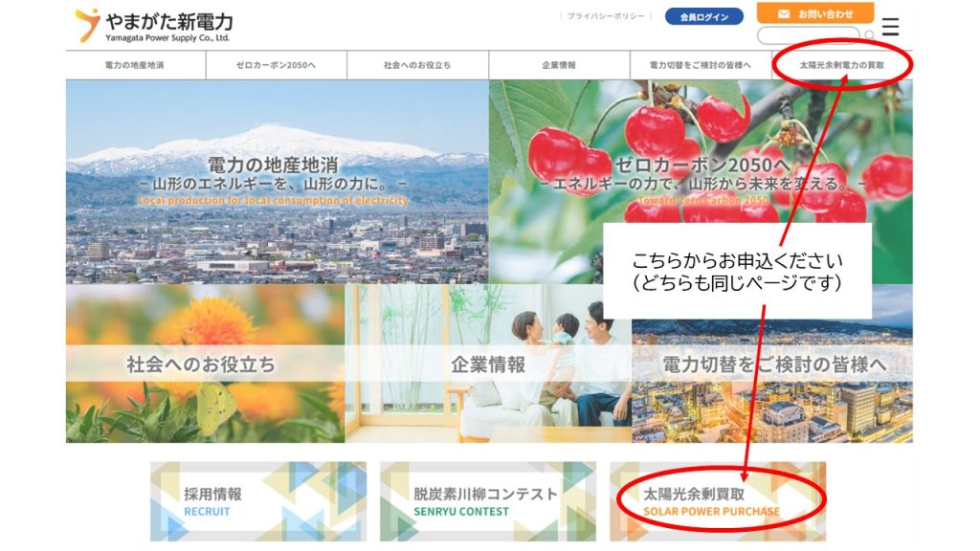Select ゼロカーボン2050へ in navigation bar
Viewport: 980px width, 551px height.
coord(276,65)
